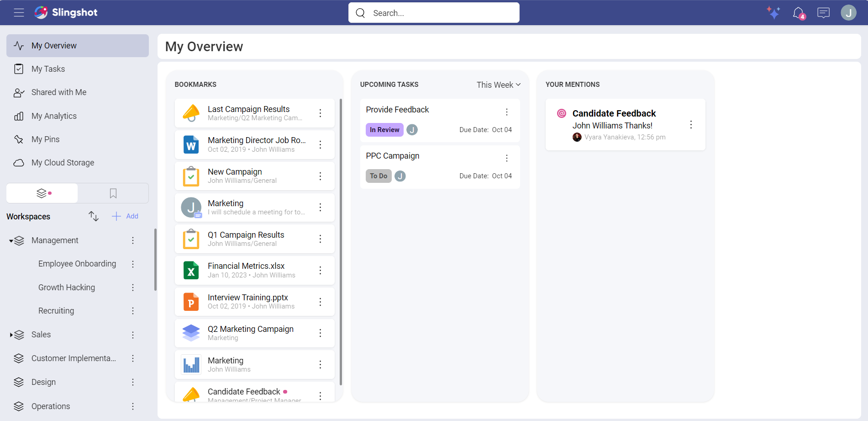This screenshot has width=868, height=421.
Task: Click the AI sparkle assistant icon
Action: click(773, 13)
